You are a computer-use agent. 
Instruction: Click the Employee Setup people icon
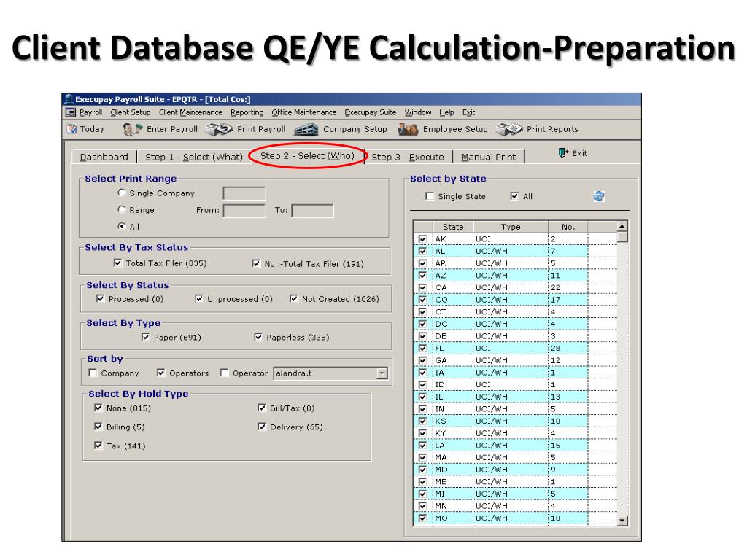click(409, 129)
